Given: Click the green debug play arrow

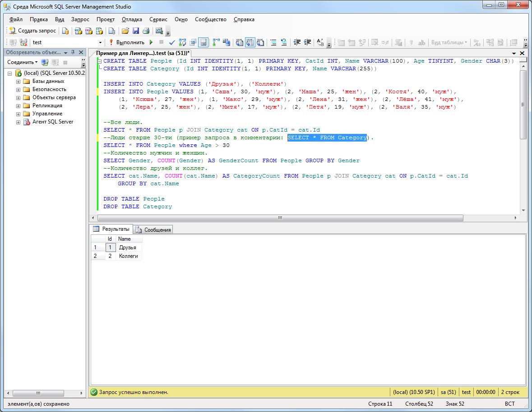Looking at the screenshot, I should [151, 42].
